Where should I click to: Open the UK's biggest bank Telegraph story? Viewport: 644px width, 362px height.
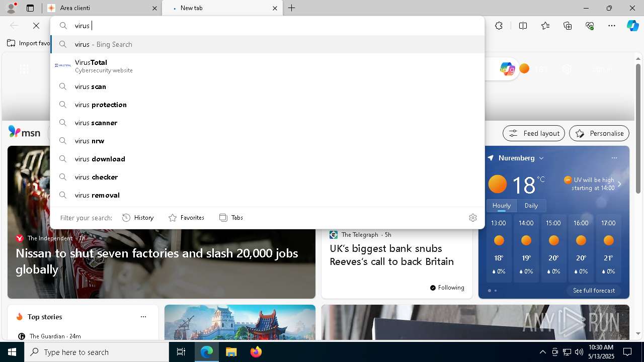[x=392, y=255]
